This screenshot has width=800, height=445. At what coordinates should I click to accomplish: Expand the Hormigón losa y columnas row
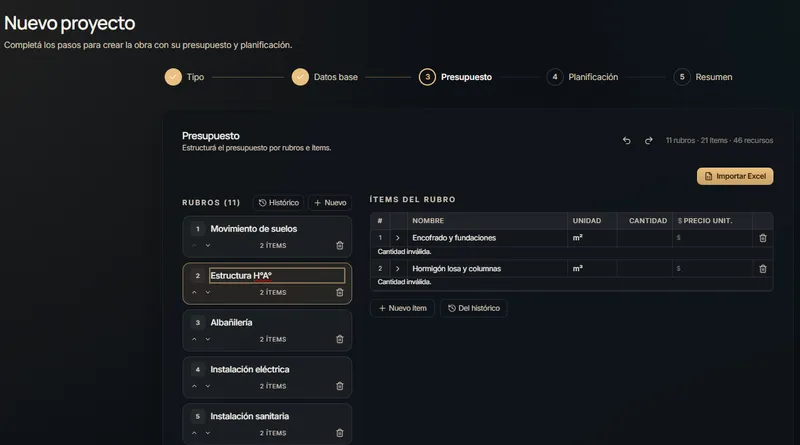click(x=397, y=269)
